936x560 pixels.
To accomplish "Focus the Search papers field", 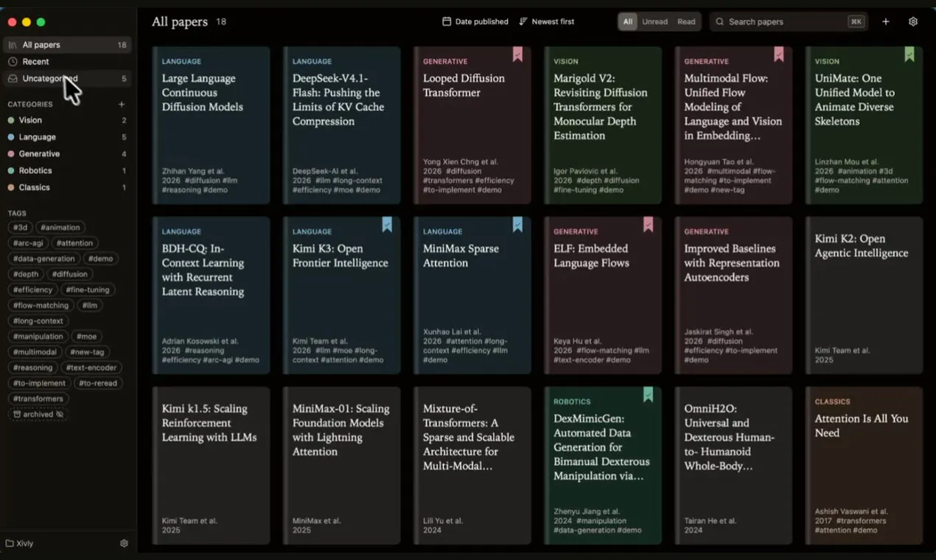I will (789, 22).
